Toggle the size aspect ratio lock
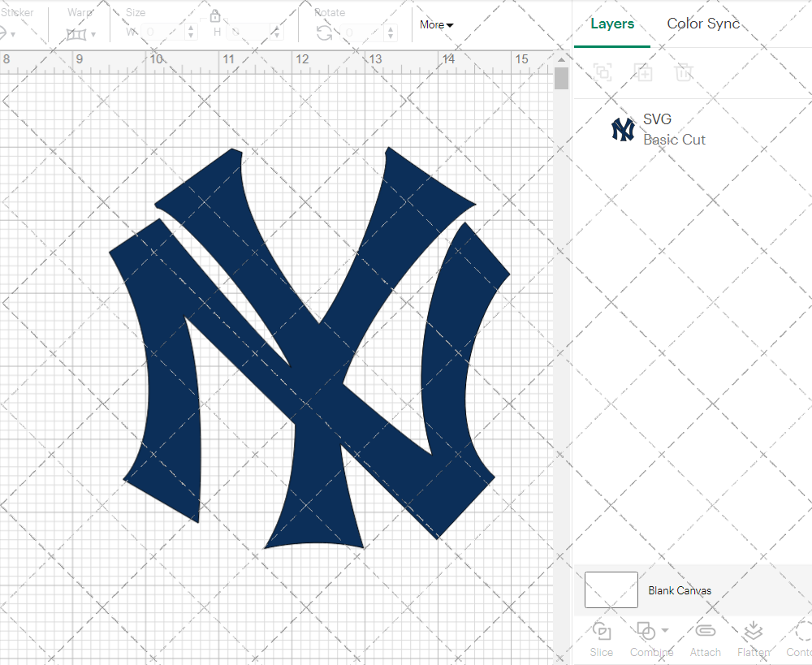812x665 pixels. click(215, 16)
